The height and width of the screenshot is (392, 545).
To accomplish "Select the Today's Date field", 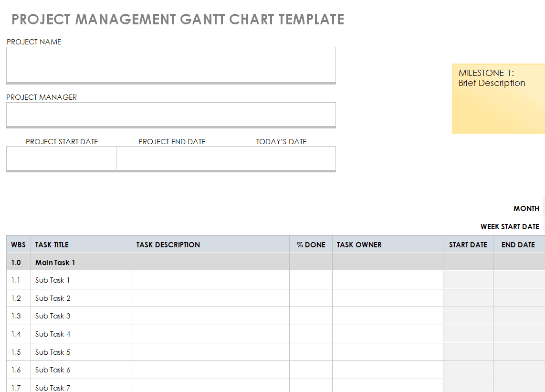I will click(281, 158).
